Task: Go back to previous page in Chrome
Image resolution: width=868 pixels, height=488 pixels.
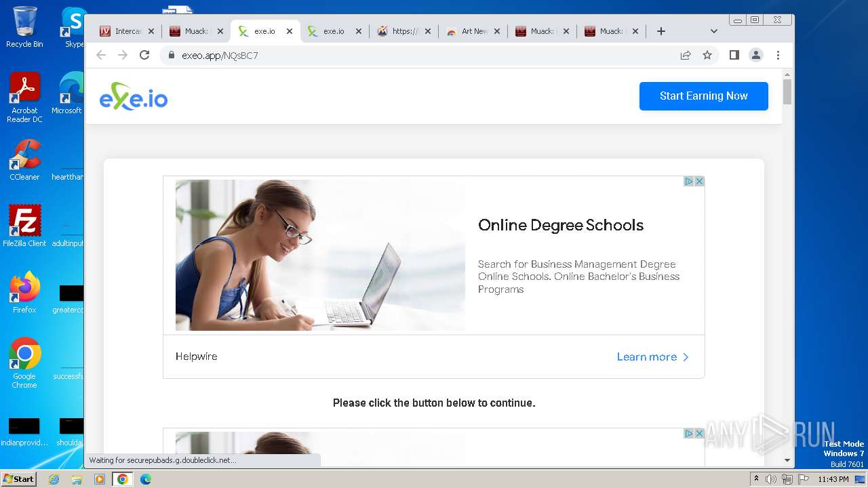Action: tap(101, 55)
